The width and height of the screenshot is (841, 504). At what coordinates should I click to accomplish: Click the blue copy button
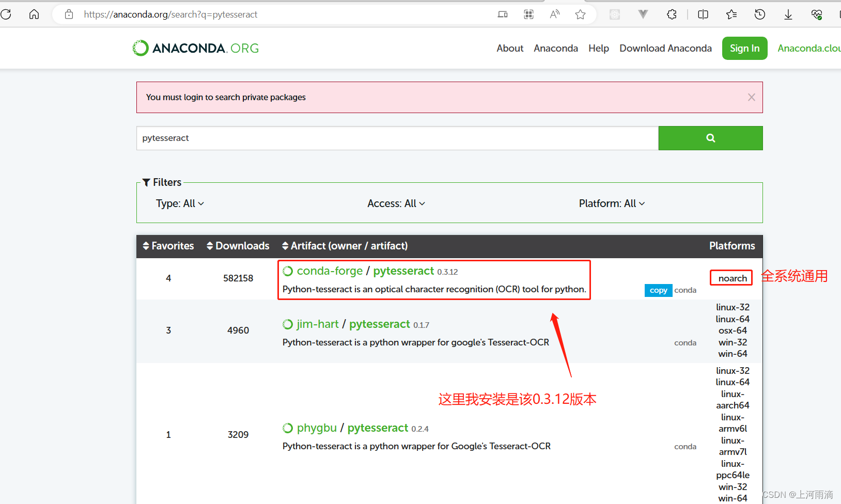pyautogui.click(x=658, y=290)
